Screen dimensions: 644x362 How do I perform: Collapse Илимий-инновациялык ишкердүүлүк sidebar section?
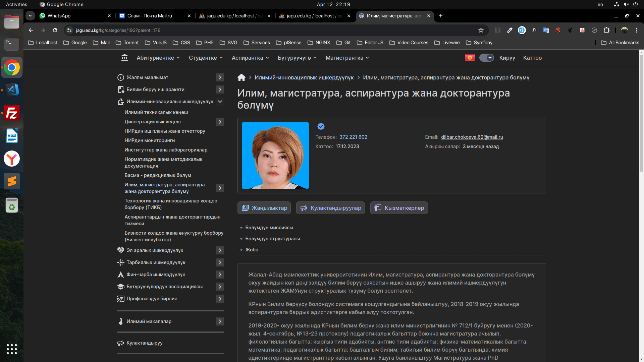click(x=220, y=102)
